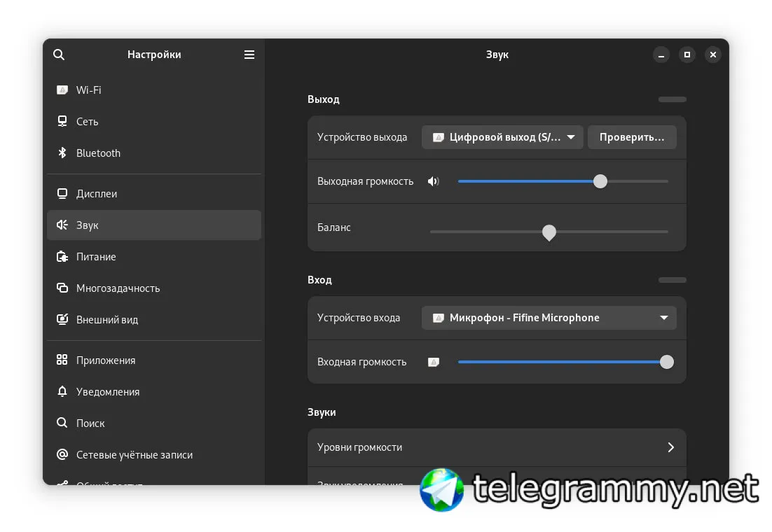
Task: Click the Звук speaker icon in sidebar
Action: [62, 225]
